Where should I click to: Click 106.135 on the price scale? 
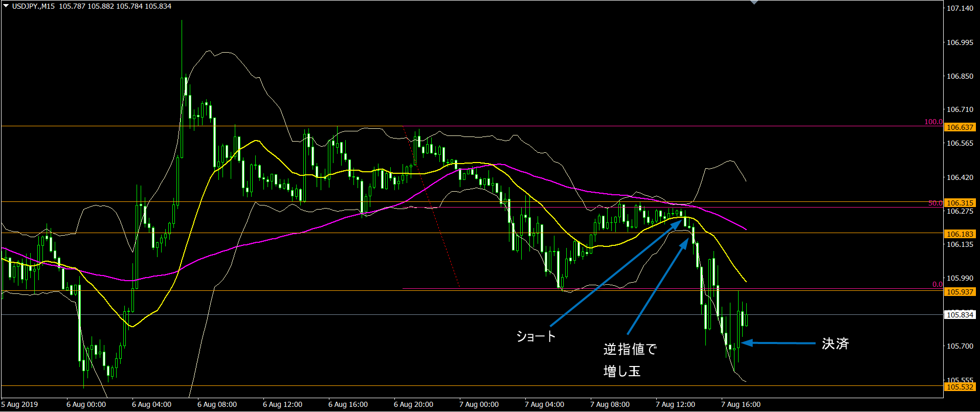click(960, 244)
